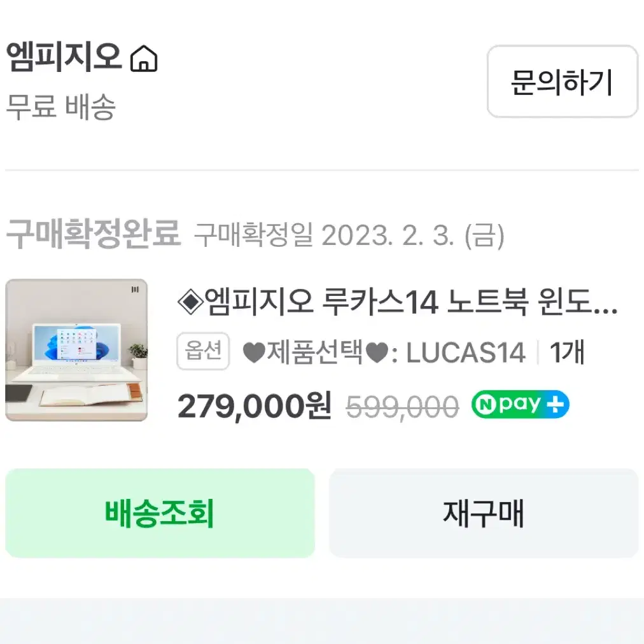Screen dimensions: 644x644
Task: Select the 구매확정일 2023. 2. 3. date text
Action: click(349, 235)
